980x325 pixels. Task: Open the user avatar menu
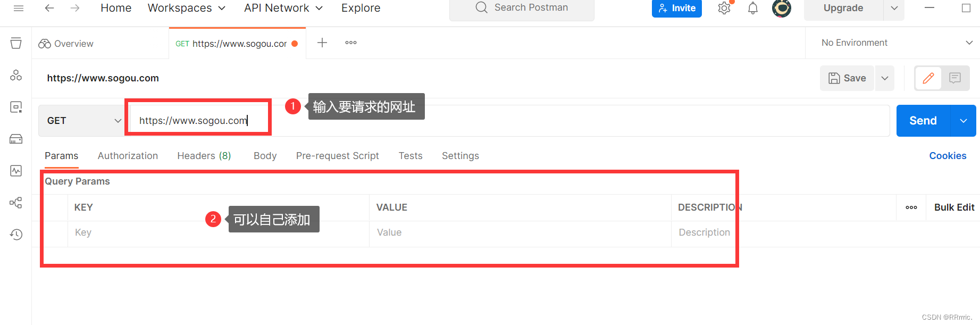click(782, 8)
